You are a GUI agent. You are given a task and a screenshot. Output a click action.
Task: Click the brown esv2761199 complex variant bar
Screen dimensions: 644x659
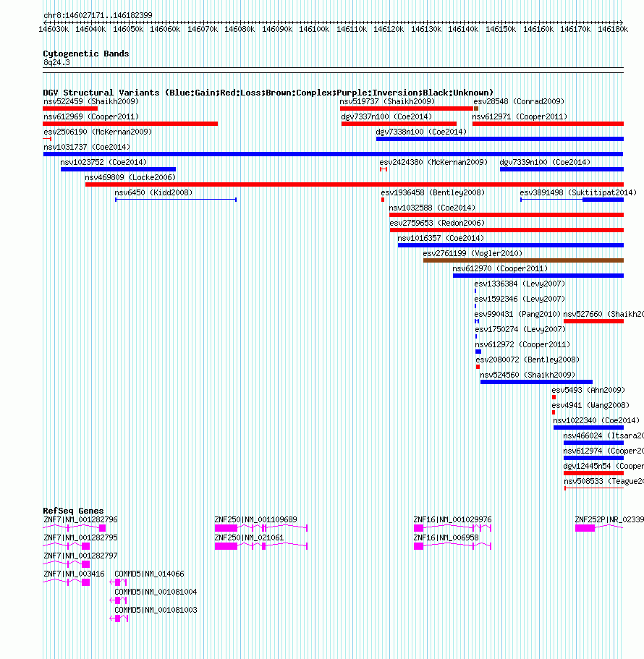coord(523,260)
